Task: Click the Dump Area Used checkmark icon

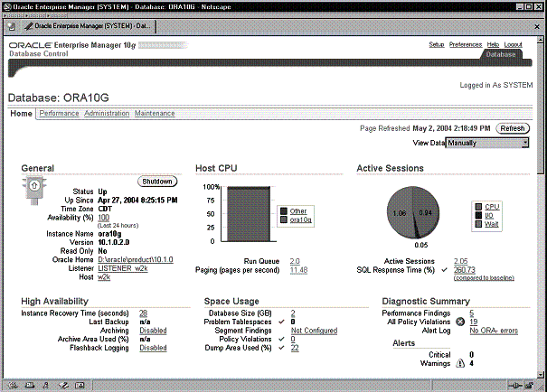Action: pyautogui.click(x=281, y=348)
